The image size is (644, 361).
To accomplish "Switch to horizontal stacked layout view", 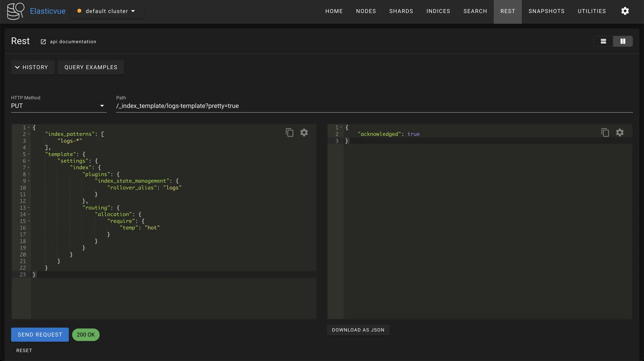I will pos(603,41).
